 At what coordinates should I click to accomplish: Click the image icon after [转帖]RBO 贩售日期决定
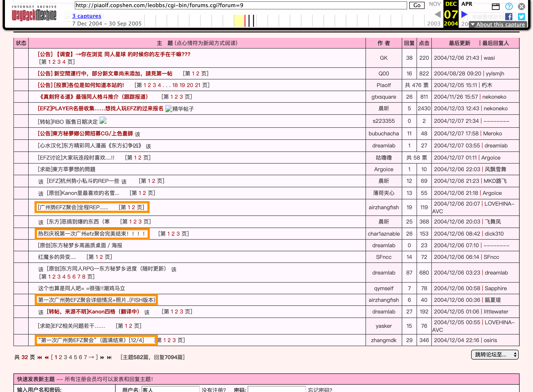103,121
